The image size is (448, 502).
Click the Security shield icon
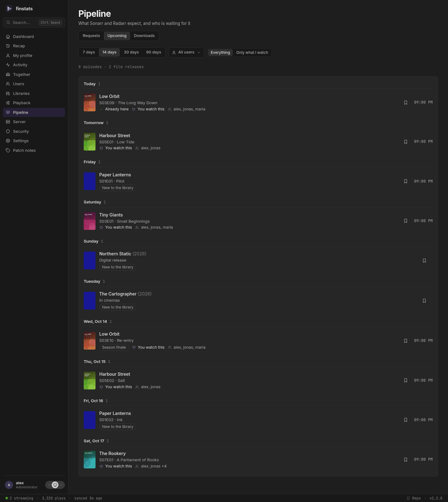8,132
